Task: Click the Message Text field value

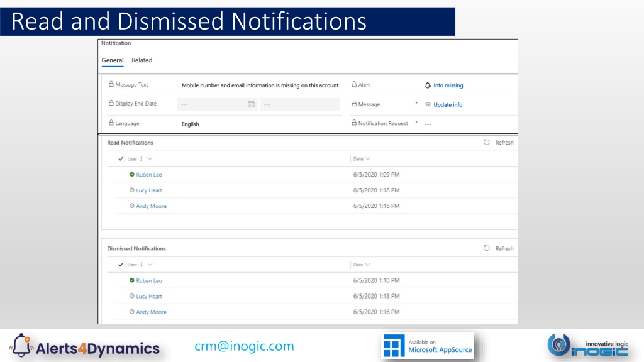Action: pyautogui.click(x=260, y=85)
